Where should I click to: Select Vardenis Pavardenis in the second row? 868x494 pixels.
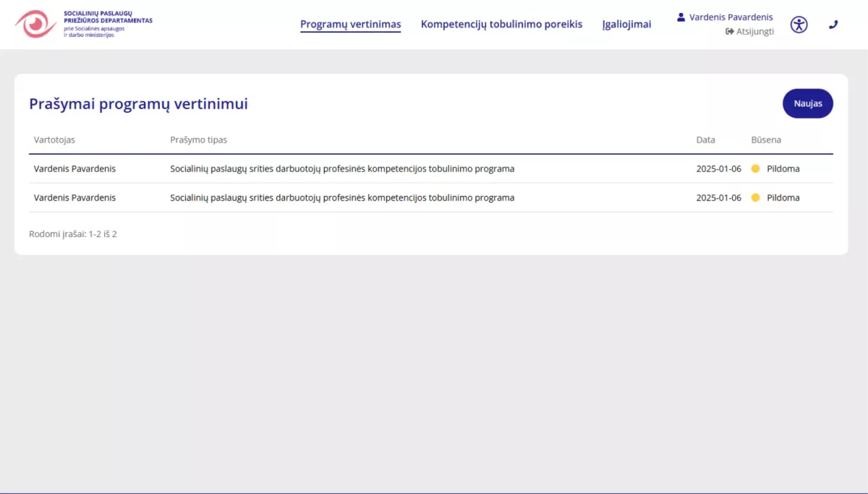(x=75, y=197)
